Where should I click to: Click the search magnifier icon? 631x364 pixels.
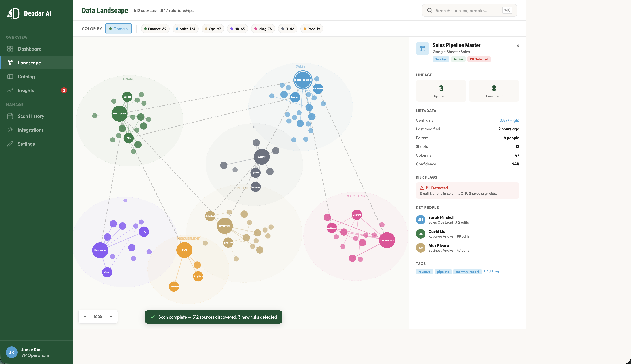point(429,10)
